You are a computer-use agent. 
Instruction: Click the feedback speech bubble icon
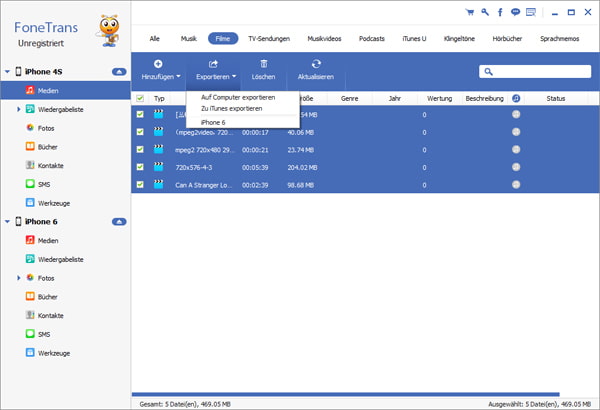click(x=515, y=12)
